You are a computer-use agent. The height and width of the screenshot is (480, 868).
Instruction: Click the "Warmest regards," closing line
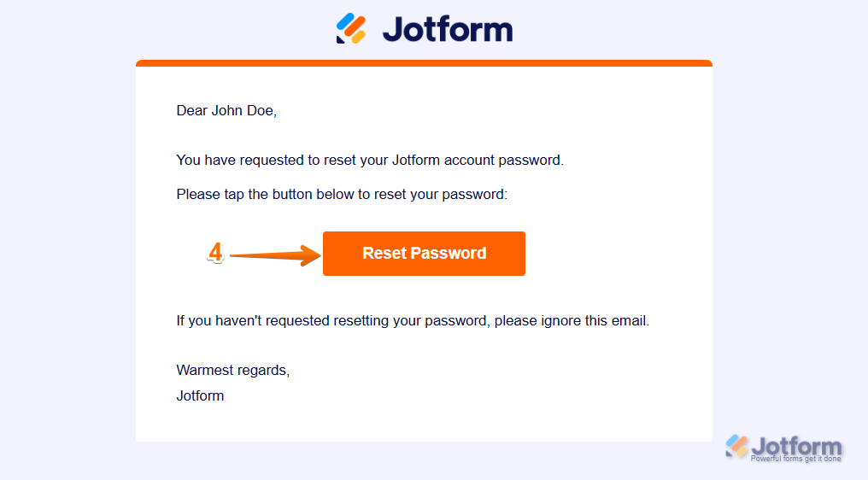232,371
